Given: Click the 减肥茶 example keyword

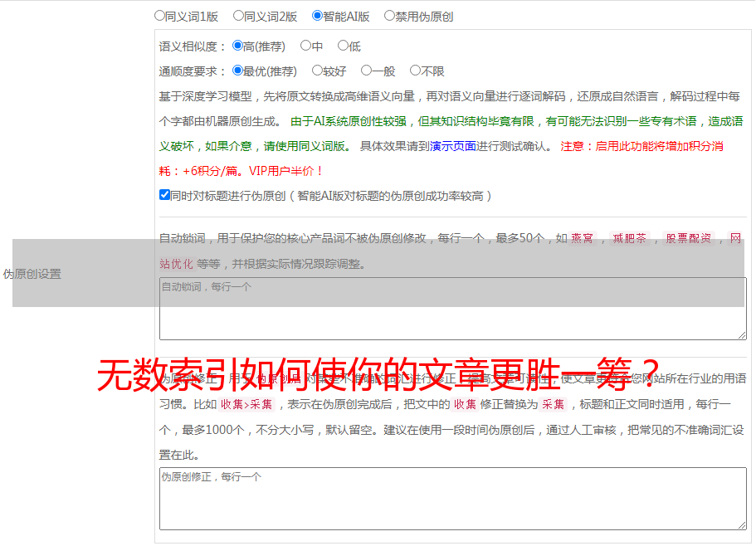Looking at the screenshot, I should point(629,238).
